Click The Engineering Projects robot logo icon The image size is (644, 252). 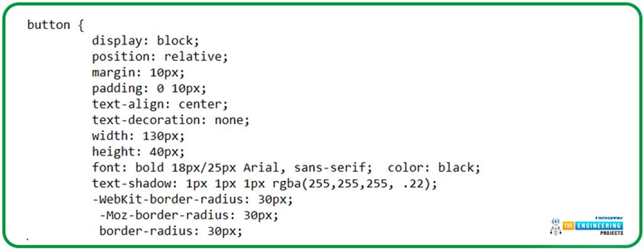(x=556, y=227)
